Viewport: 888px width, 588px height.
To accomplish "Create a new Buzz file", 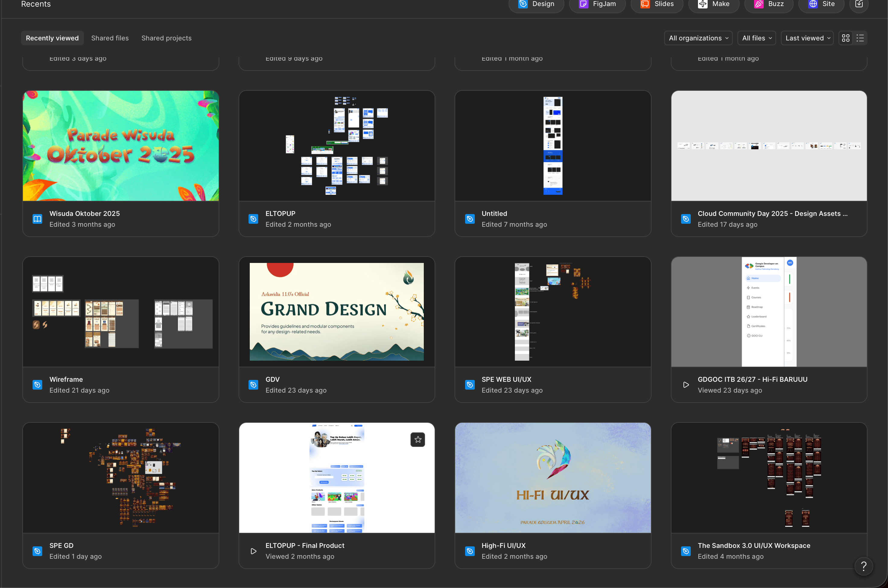I will (769, 4).
